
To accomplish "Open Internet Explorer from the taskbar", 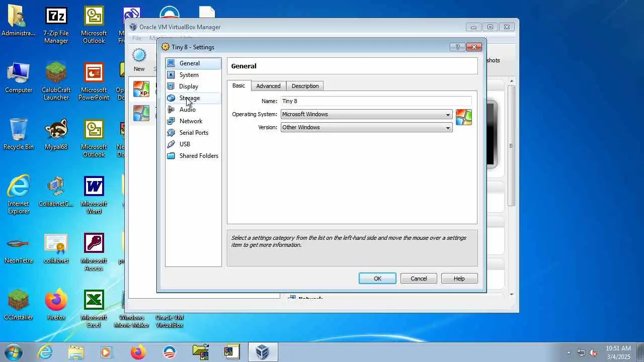I will coord(45,352).
